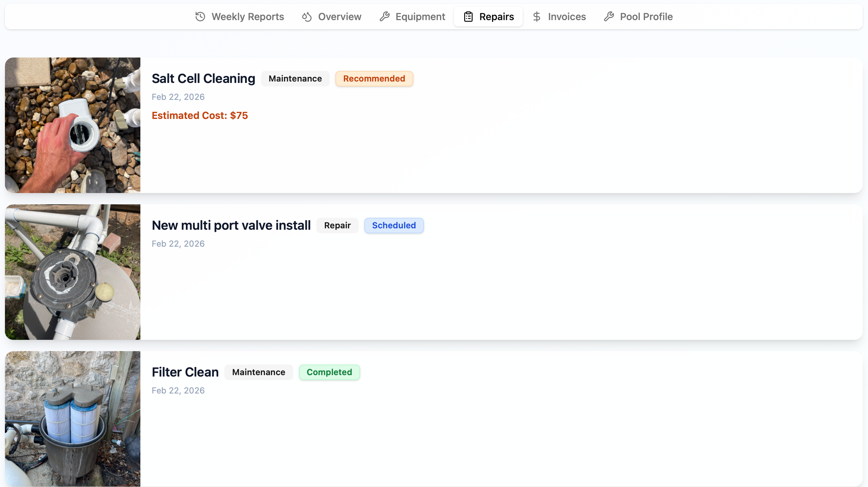Click the clock icon beside Weekly Reports
This screenshot has width=868, height=487.
coord(200,16)
